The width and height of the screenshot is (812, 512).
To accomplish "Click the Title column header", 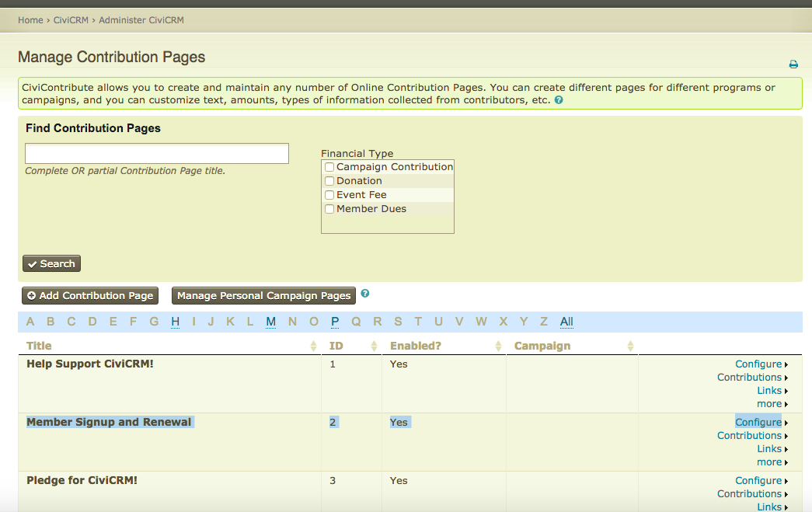I will click(x=39, y=346).
